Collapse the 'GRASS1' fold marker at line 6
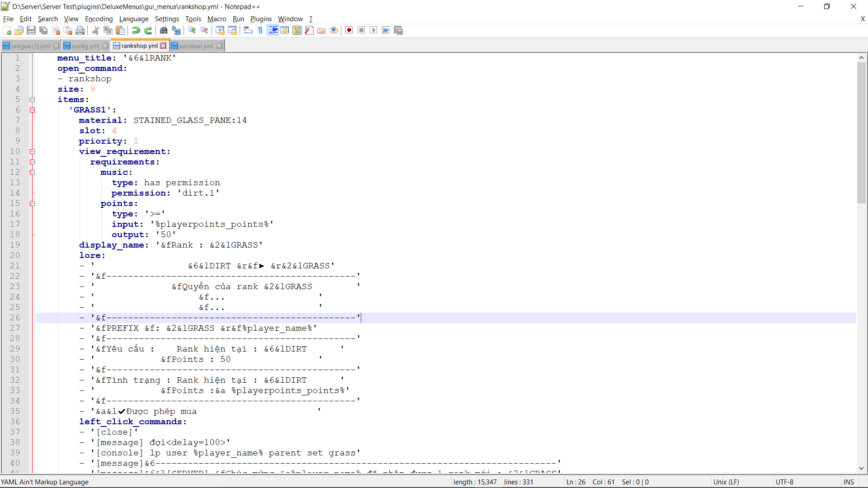This screenshot has width=868, height=488. pyautogui.click(x=33, y=110)
